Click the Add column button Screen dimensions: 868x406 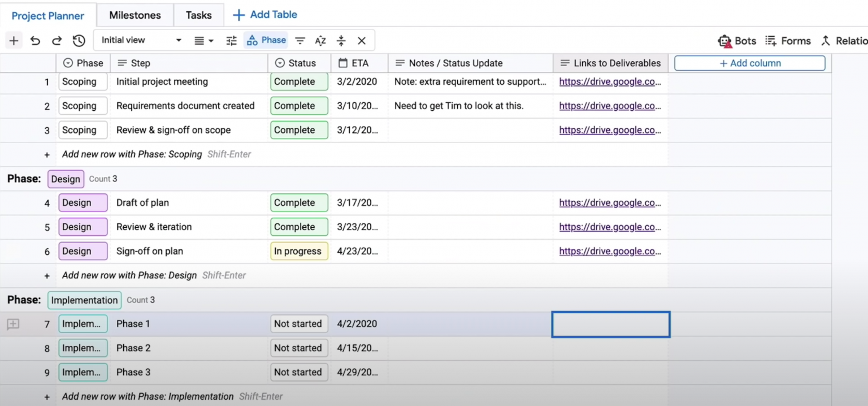(x=749, y=63)
